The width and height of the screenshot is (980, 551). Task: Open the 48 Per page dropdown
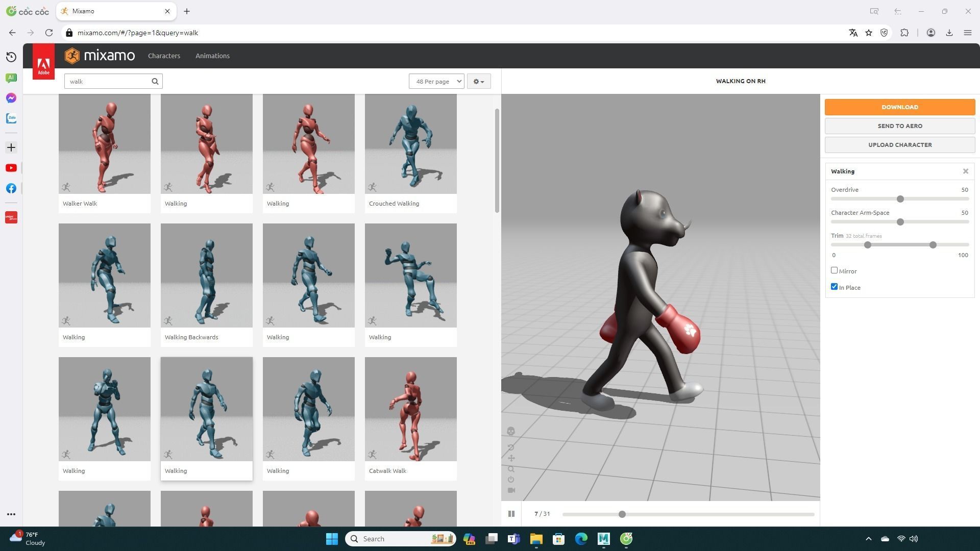(x=436, y=81)
